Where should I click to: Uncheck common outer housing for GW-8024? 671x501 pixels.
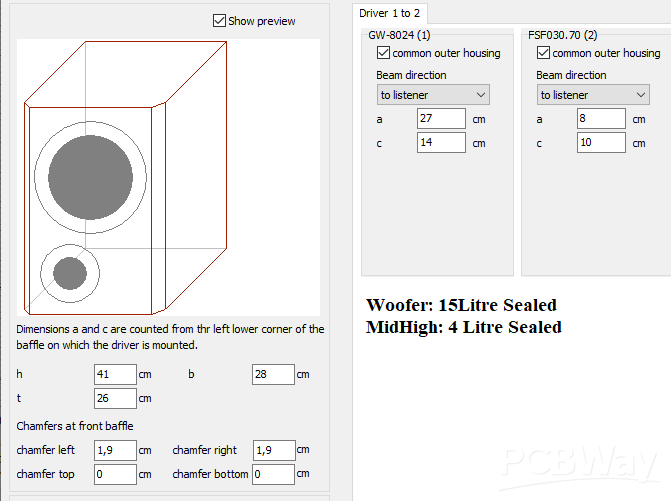[384, 53]
